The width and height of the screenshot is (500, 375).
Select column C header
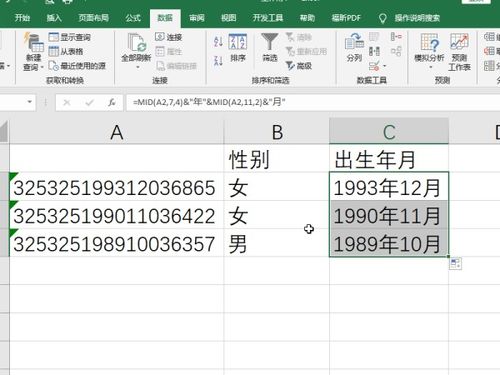coord(389,132)
